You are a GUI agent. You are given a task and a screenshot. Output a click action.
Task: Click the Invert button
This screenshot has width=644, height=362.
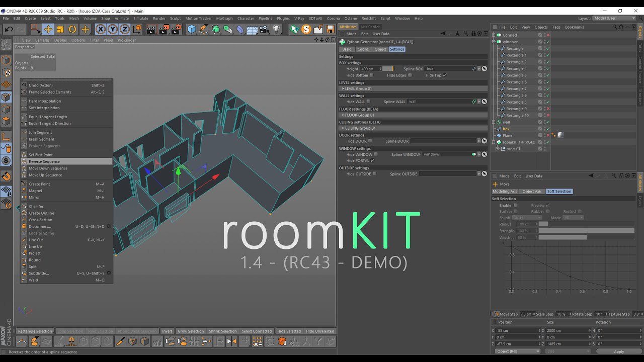click(167, 331)
